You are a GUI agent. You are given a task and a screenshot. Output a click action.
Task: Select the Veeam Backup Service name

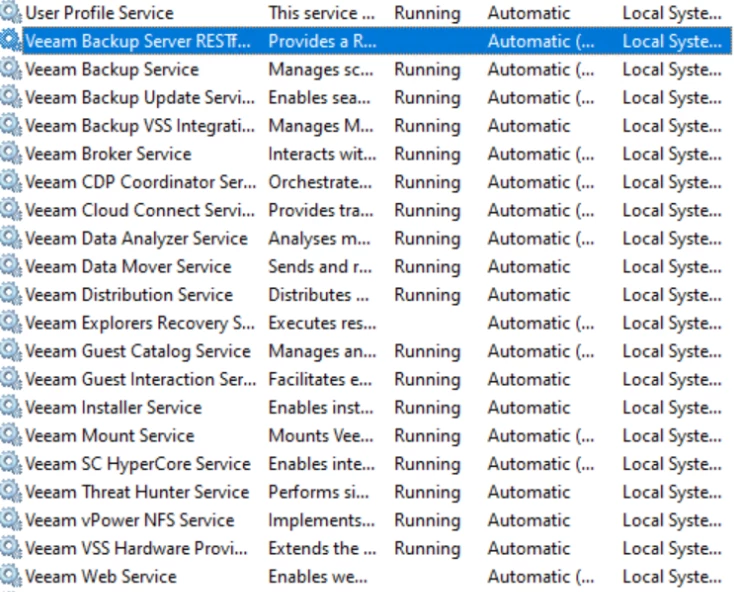click(112, 69)
